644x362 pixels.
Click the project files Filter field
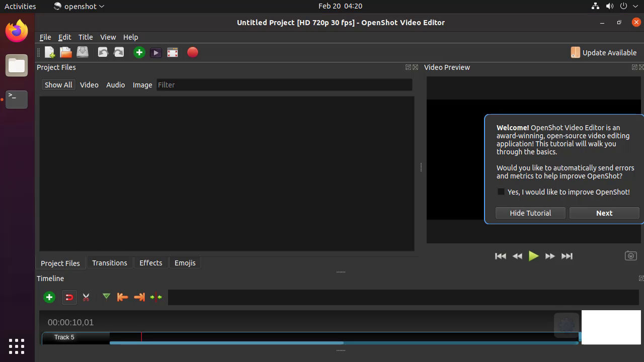click(x=284, y=85)
